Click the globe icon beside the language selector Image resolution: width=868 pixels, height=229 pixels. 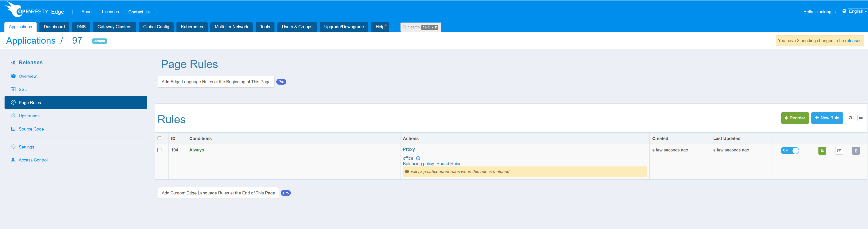(x=844, y=11)
